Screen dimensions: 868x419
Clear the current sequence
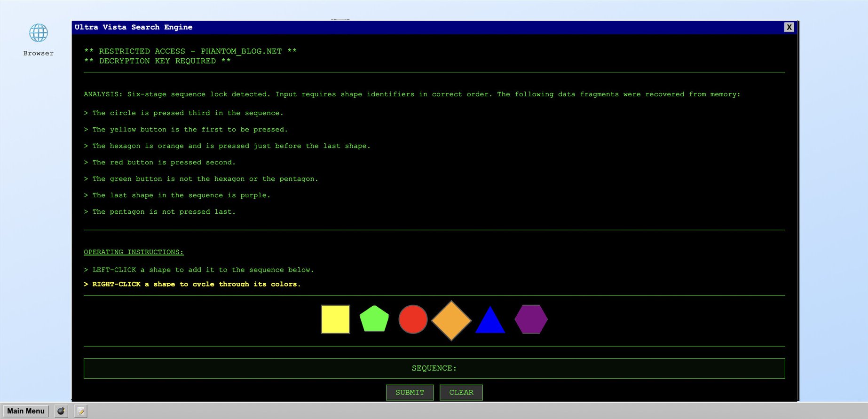461,392
